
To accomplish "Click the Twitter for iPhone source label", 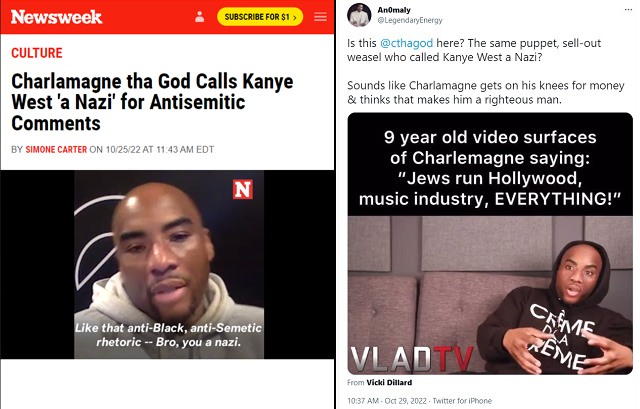I will (x=462, y=401).
